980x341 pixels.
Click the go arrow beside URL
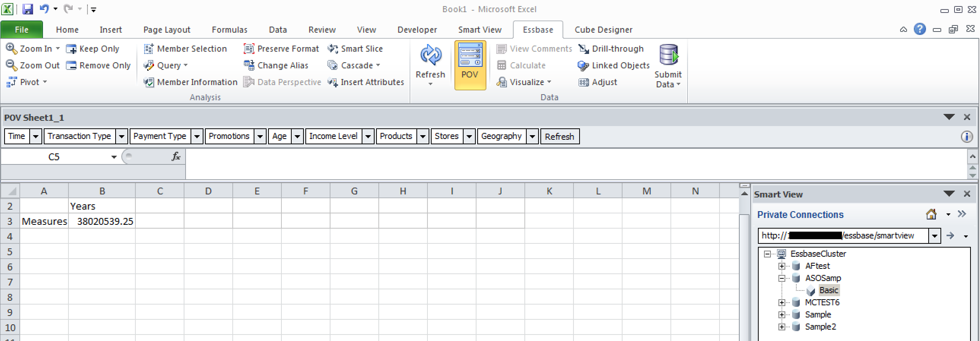[x=950, y=236]
